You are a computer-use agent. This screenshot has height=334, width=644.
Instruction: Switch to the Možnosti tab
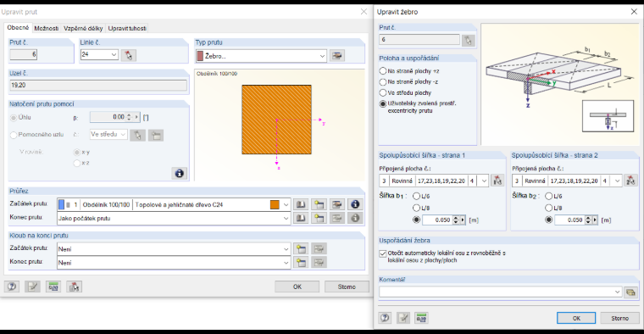(47, 28)
